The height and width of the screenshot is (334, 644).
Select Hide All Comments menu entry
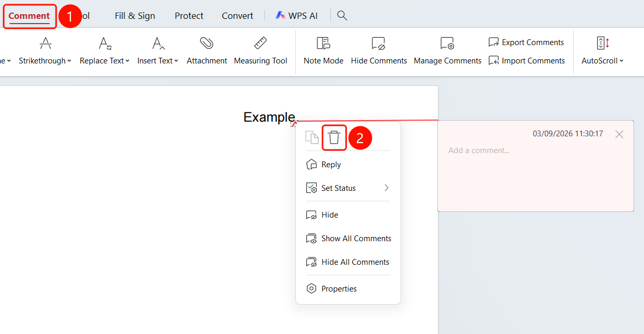coord(348,262)
